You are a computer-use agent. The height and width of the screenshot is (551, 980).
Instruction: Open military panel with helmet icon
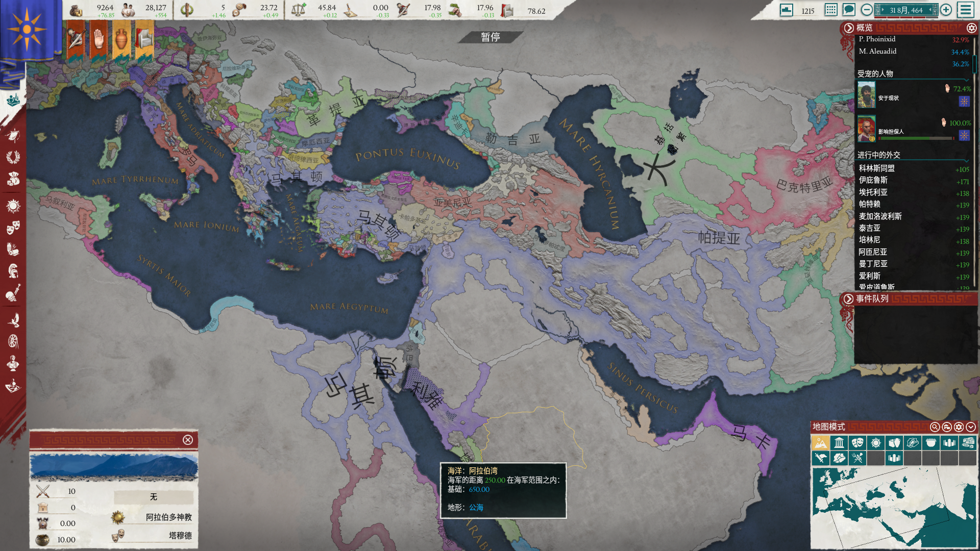coord(13,270)
